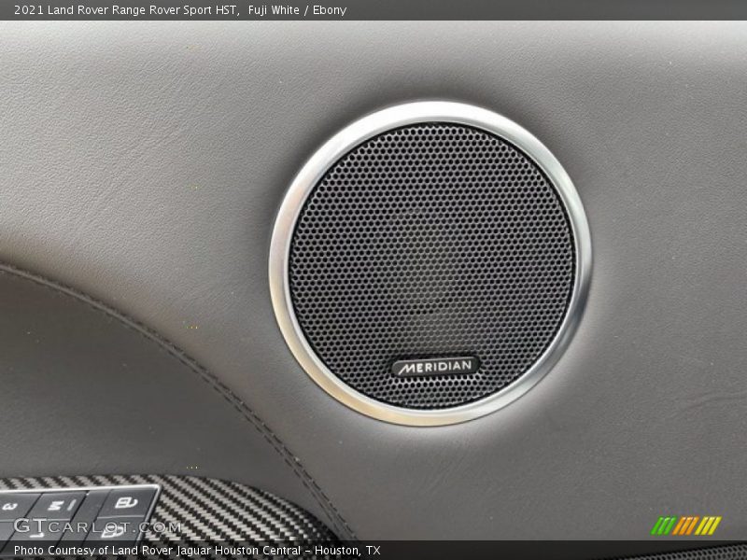The image size is (747, 560).
Task: Click the Meridian badge on the speaker
Action: pos(435,367)
